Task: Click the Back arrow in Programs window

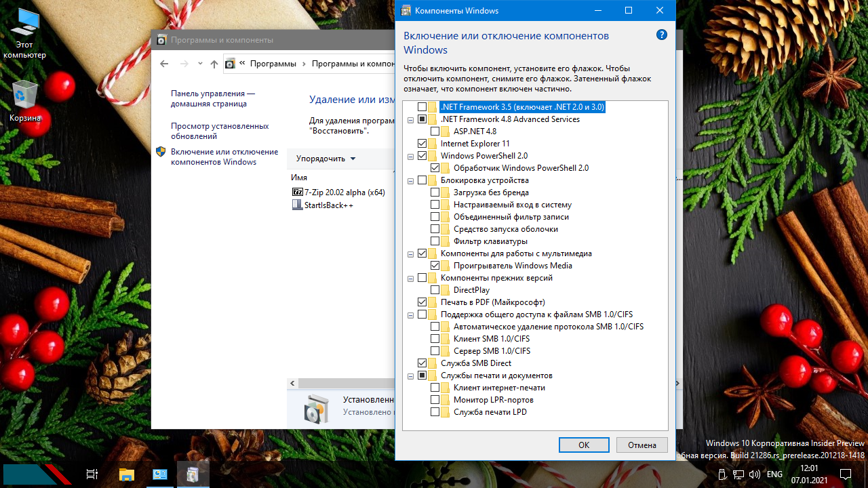Action: click(x=164, y=64)
